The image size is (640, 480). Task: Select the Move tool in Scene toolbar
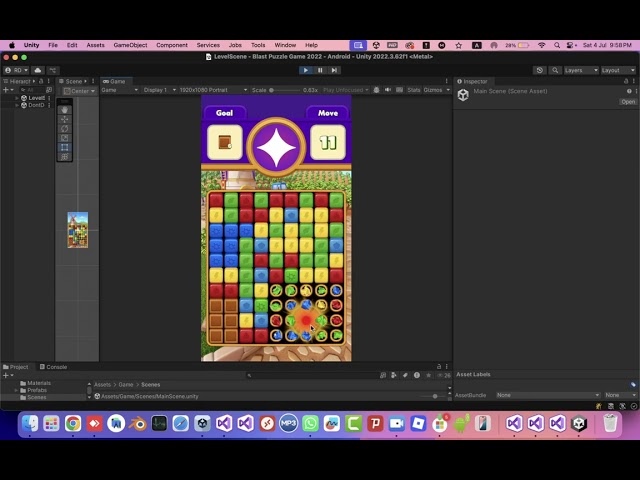click(64, 119)
